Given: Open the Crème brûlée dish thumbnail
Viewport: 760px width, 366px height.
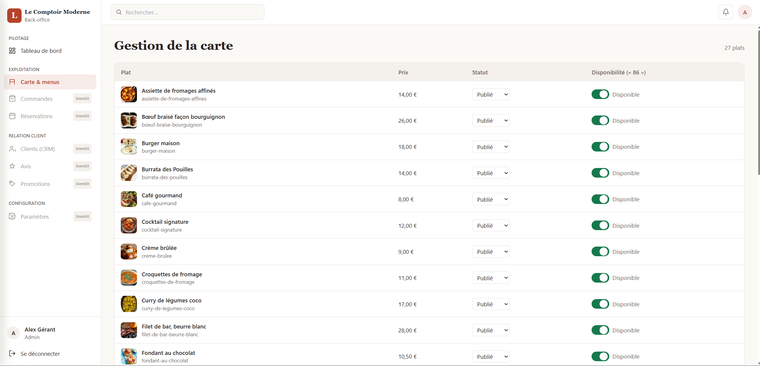Looking at the screenshot, I should [129, 251].
